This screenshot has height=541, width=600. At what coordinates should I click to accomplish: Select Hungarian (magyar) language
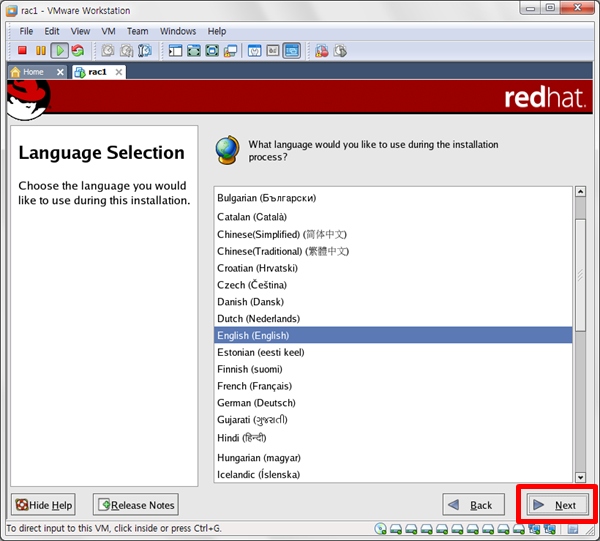coord(393,458)
